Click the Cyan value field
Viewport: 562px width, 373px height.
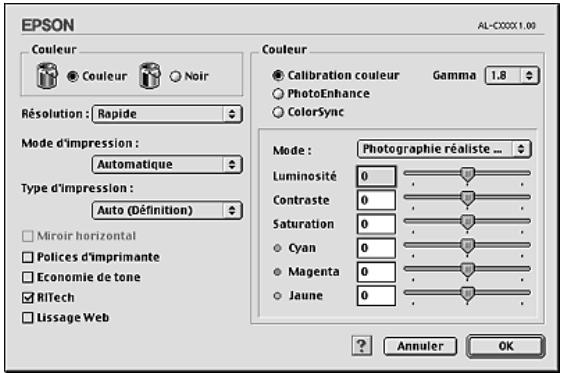click(376, 248)
